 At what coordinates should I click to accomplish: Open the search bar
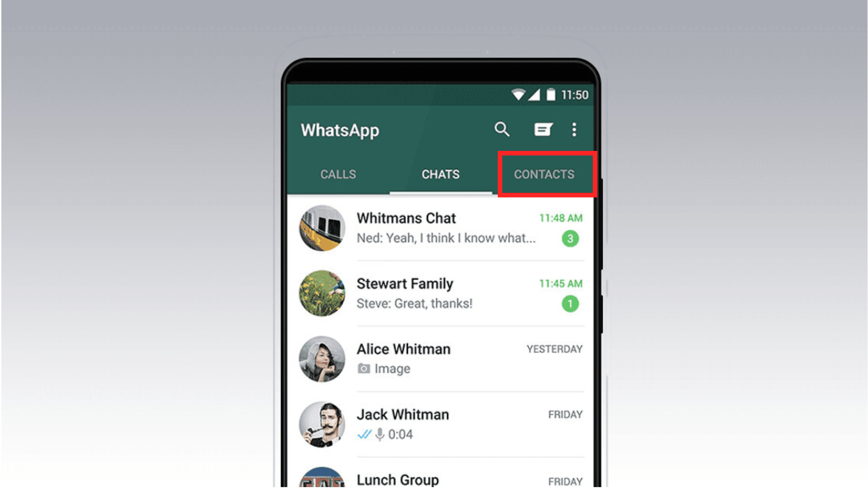(x=503, y=130)
